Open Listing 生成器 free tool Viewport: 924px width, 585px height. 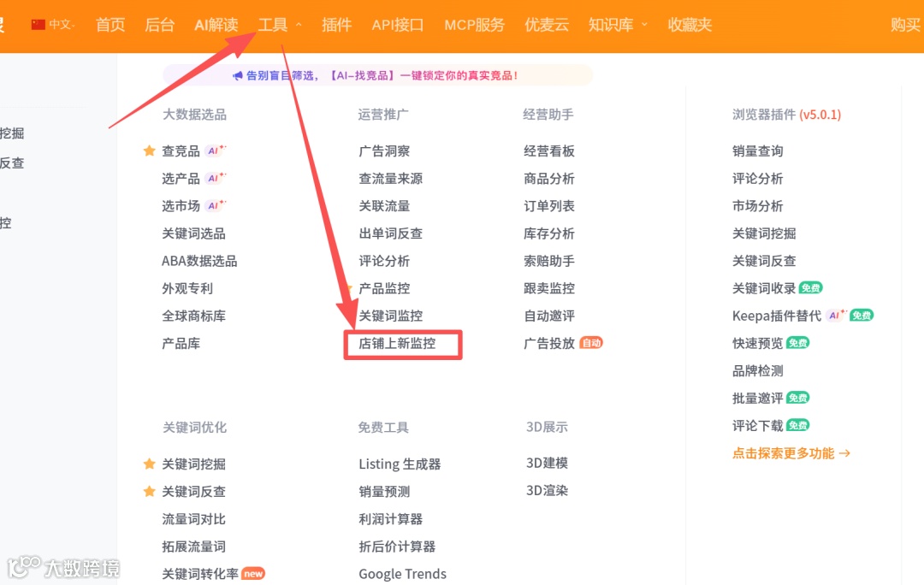tap(400, 464)
